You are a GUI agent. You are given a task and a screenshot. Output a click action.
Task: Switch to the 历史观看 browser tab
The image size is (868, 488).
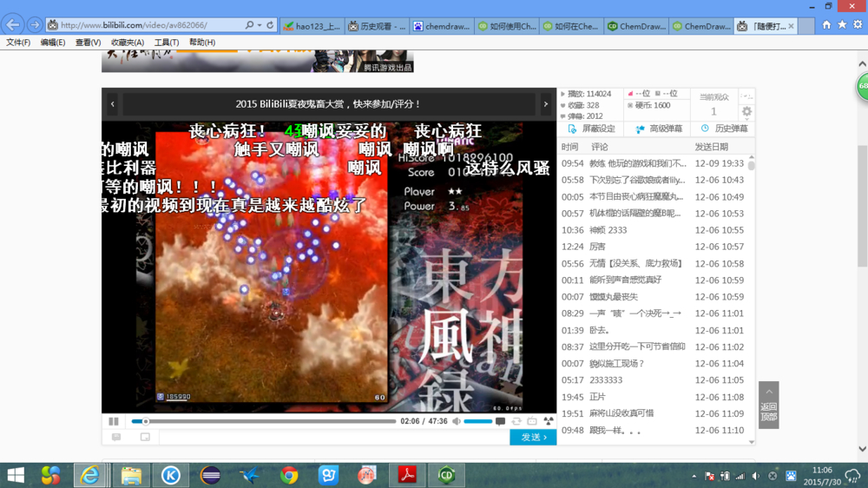point(377,26)
